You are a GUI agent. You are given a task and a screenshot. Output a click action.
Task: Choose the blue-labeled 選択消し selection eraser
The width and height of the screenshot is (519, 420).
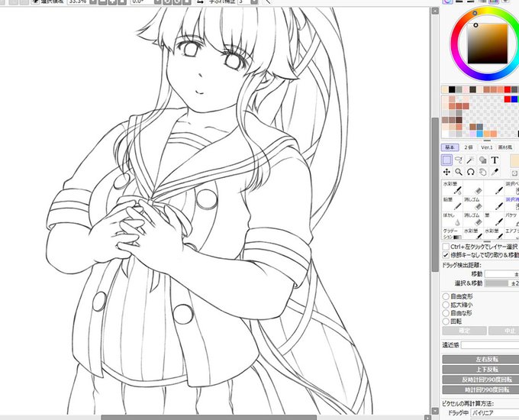point(511,204)
